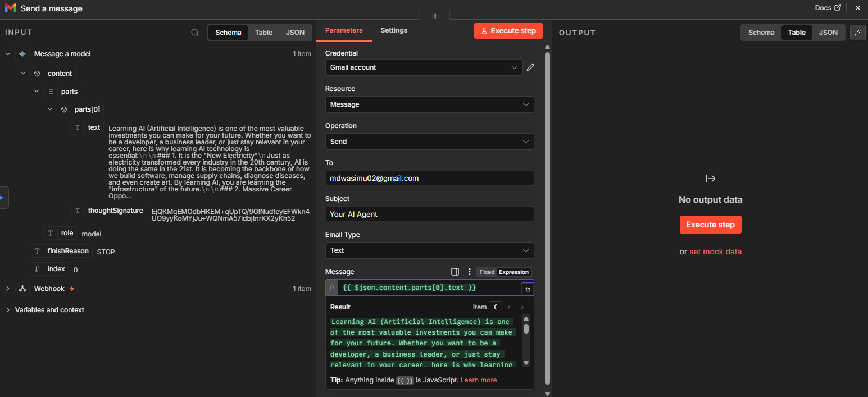Collapse the Message a model tree
The width and height of the screenshot is (868, 397).
pos(8,54)
